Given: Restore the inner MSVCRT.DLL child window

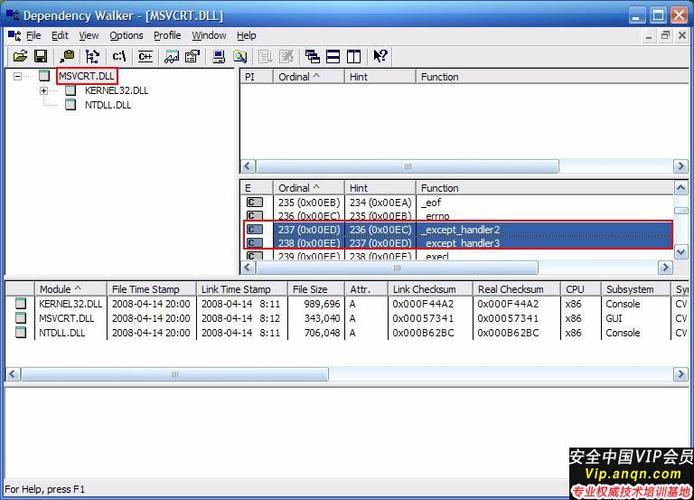Looking at the screenshot, I should (665, 35).
